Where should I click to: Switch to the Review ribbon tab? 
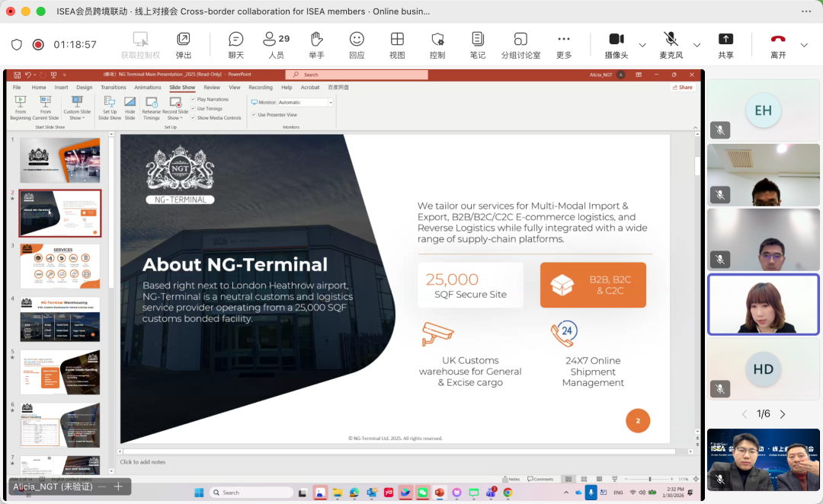pyautogui.click(x=212, y=88)
